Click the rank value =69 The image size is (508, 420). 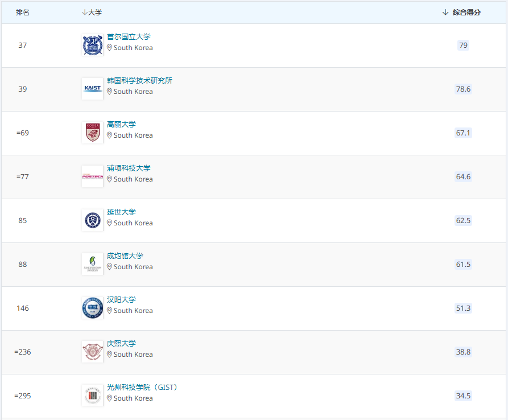23,133
